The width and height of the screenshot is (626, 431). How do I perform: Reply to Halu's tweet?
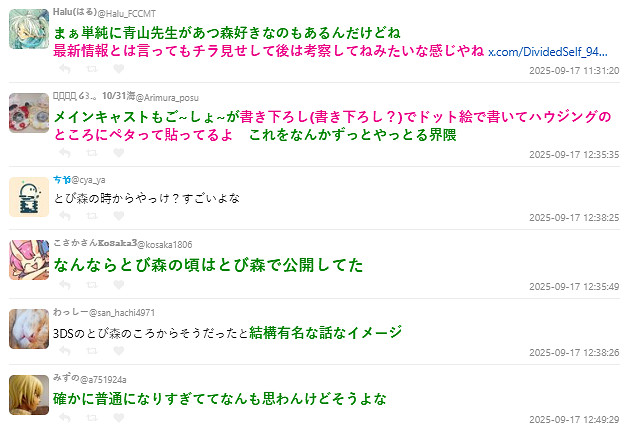(64, 69)
